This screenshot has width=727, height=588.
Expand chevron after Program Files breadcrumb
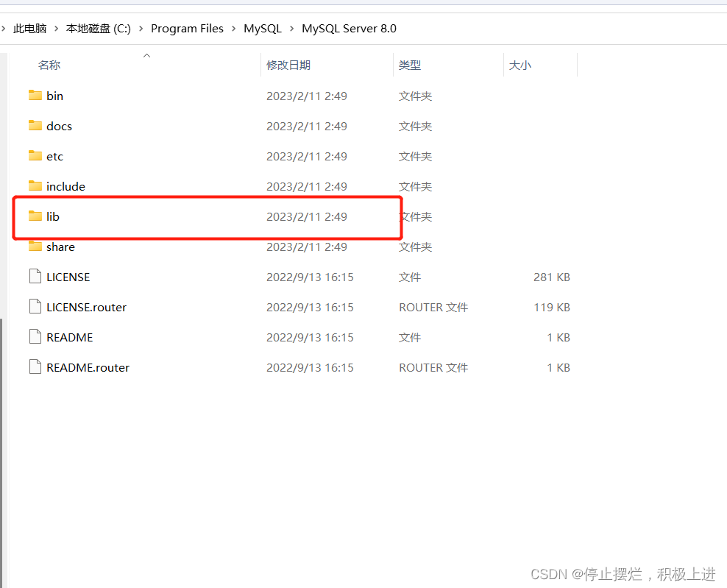tap(234, 28)
